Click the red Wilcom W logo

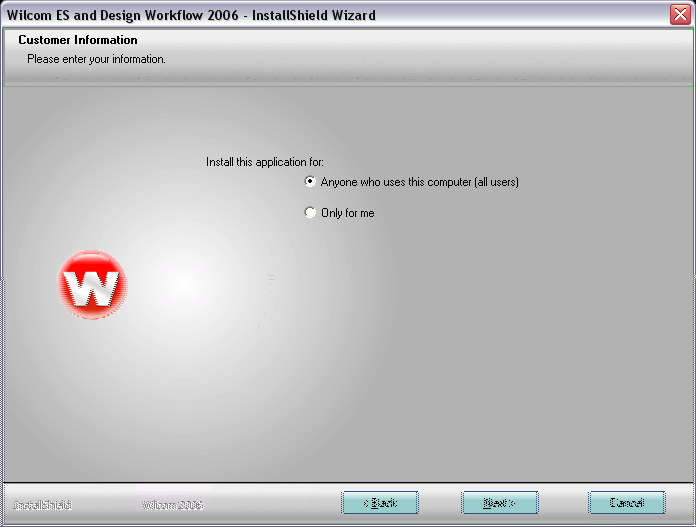[92, 285]
